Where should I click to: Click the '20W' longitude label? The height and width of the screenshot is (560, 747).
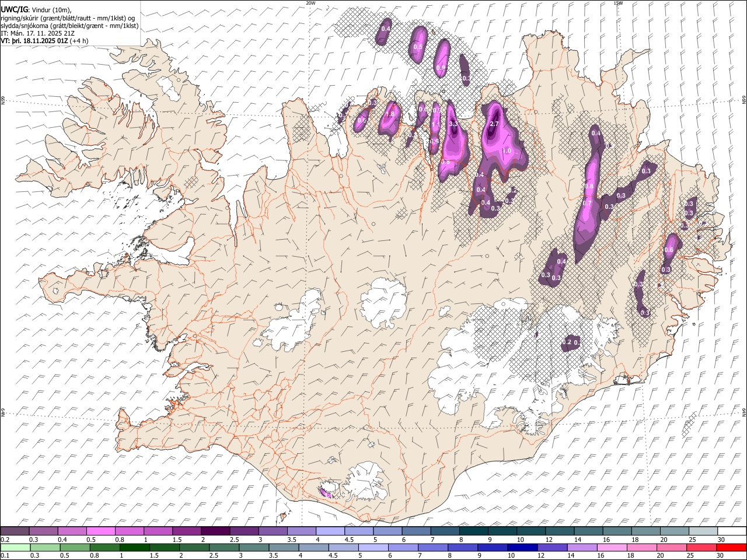310,3
